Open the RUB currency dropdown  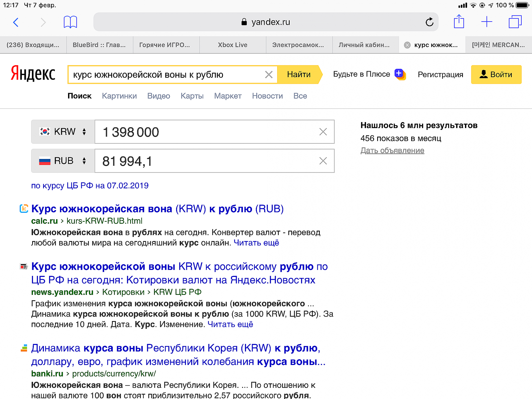[x=63, y=161]
